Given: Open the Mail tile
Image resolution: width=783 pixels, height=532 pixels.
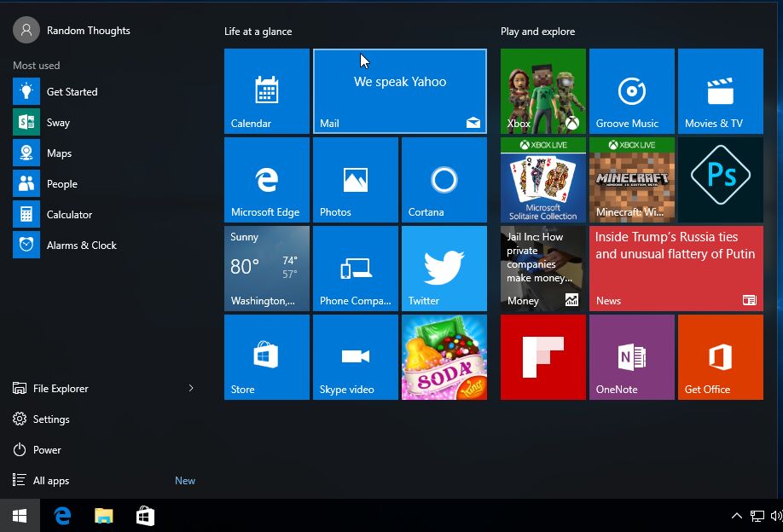Looking at the screenshot, I should coord(399,91).
